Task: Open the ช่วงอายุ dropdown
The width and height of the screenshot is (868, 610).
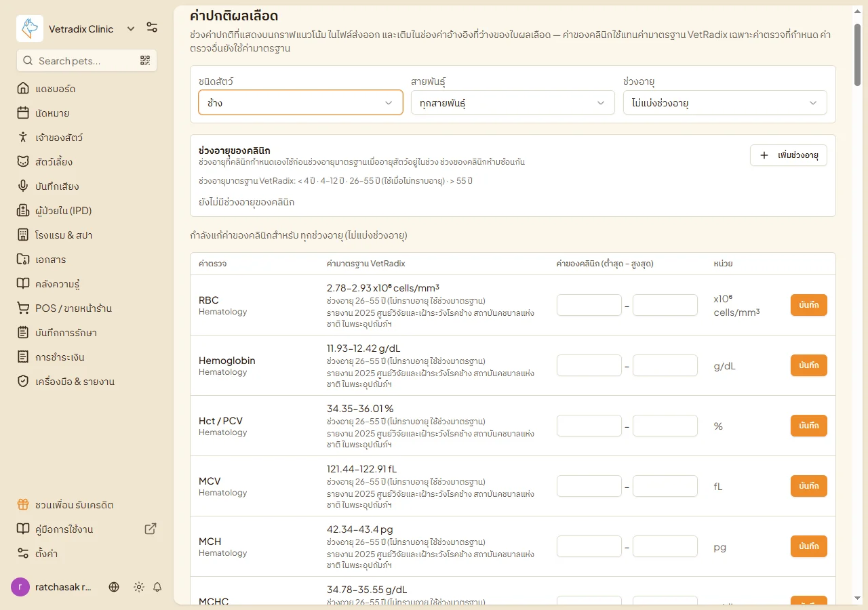Action: (x=725, y=103)
